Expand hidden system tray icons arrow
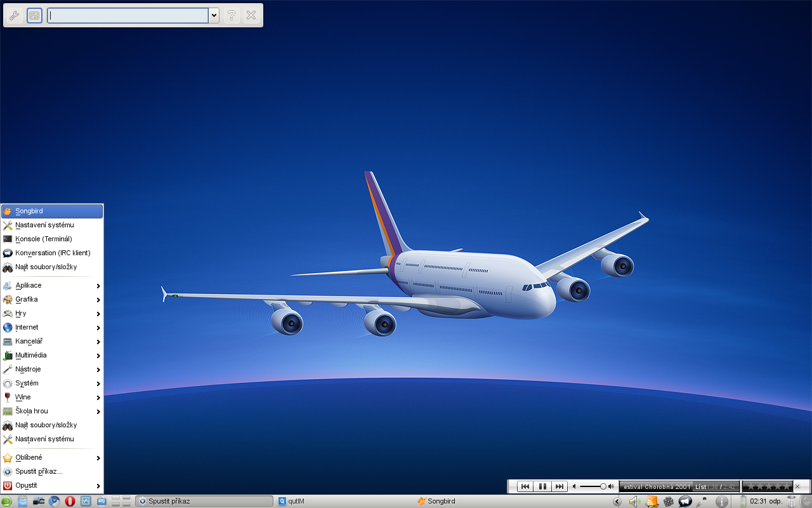 [x=617, y=502]
